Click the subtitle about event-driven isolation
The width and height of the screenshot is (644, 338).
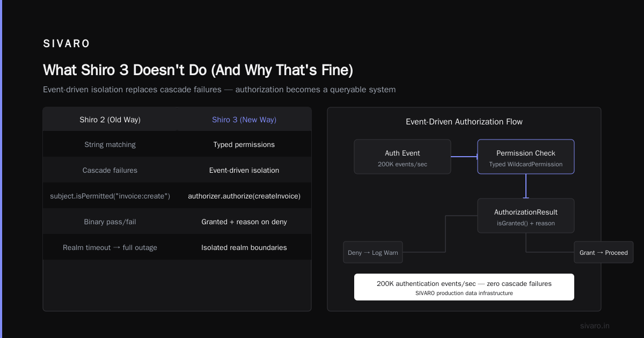219,90
